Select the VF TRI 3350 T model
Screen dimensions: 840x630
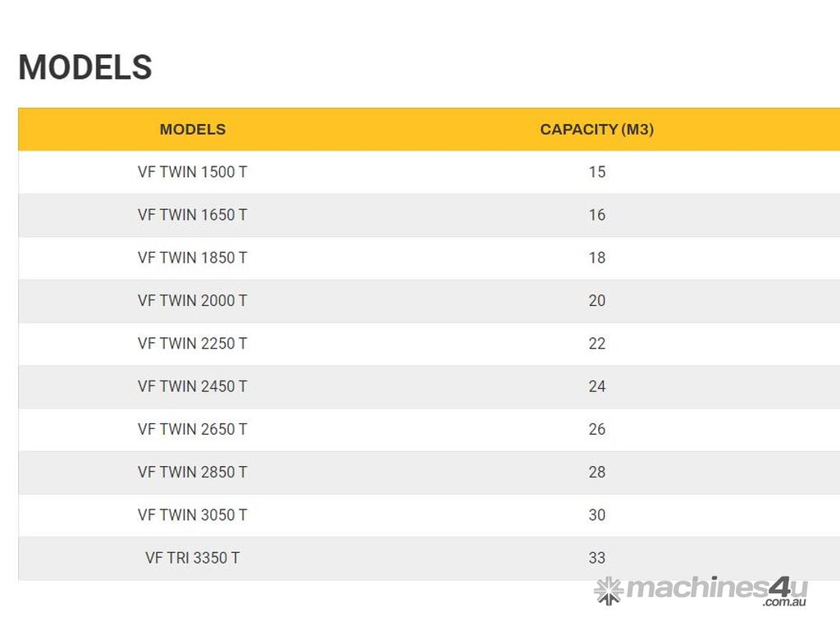point(192,558)
